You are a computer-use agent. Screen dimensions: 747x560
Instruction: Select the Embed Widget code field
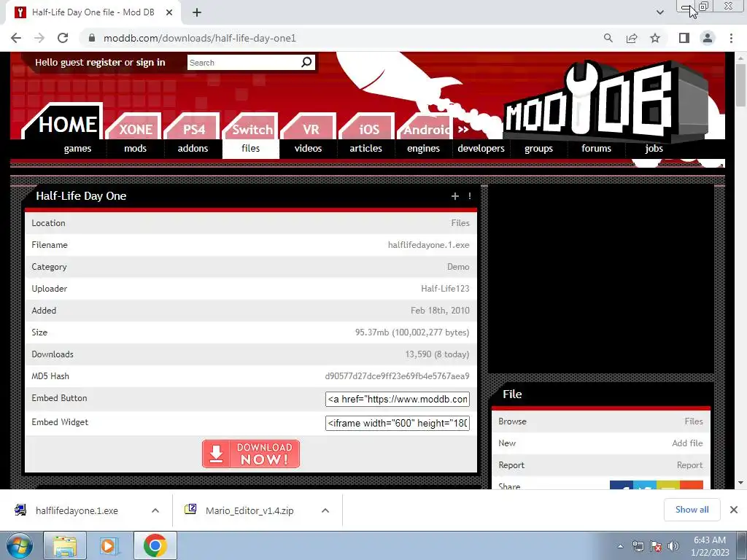point(398,423)
